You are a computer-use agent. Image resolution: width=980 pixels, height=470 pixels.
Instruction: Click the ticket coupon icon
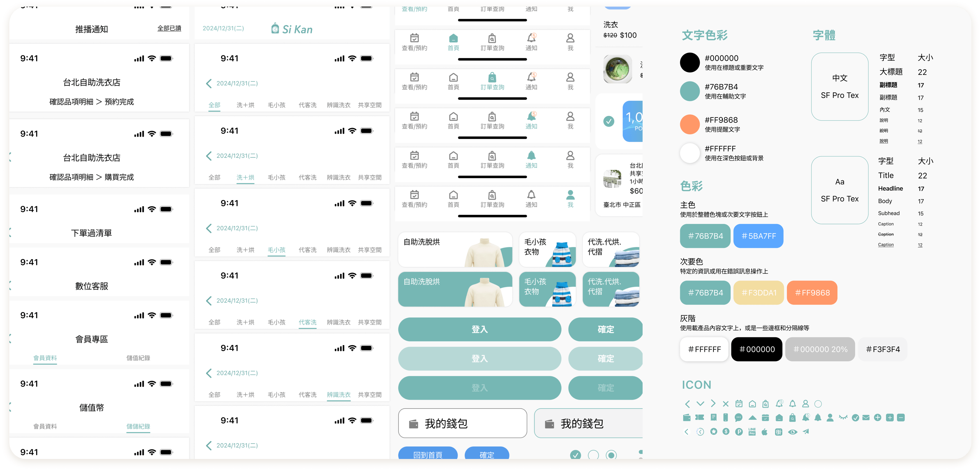(x=699, y=418)
